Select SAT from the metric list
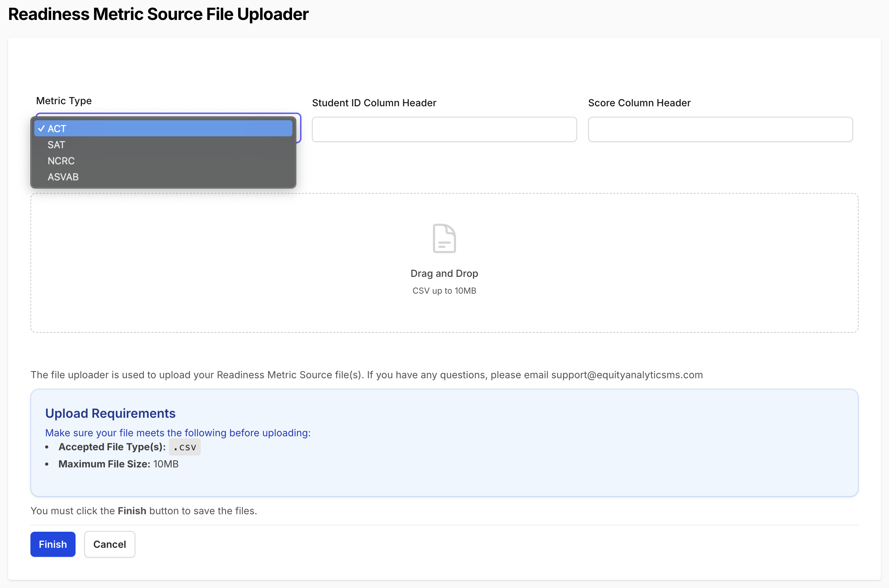Viewport: 889px width, 588px height. tap(56, 145)
